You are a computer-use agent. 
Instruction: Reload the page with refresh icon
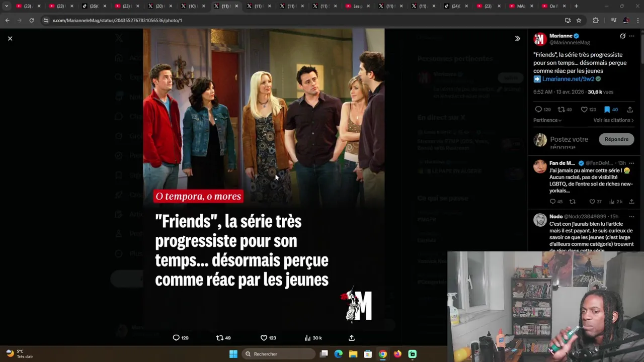point(31,20)
